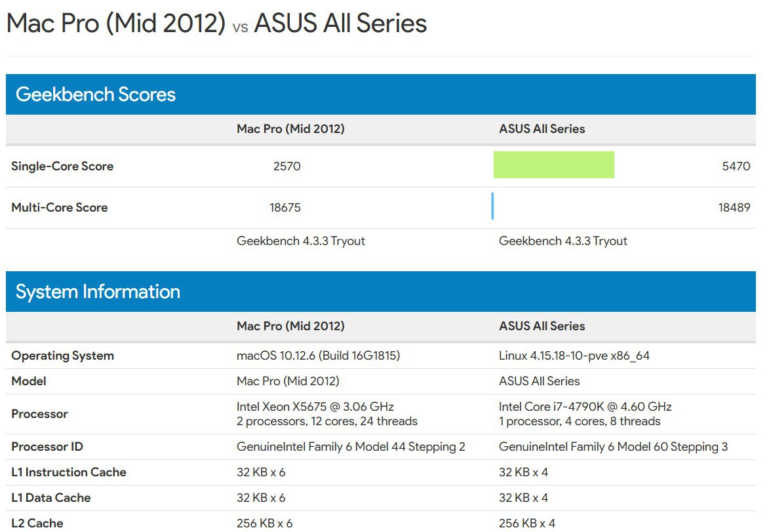Select the Mac Pro column header under Geekbench Scores
This screenshot has width=769, height=532.
pos(290,129)
